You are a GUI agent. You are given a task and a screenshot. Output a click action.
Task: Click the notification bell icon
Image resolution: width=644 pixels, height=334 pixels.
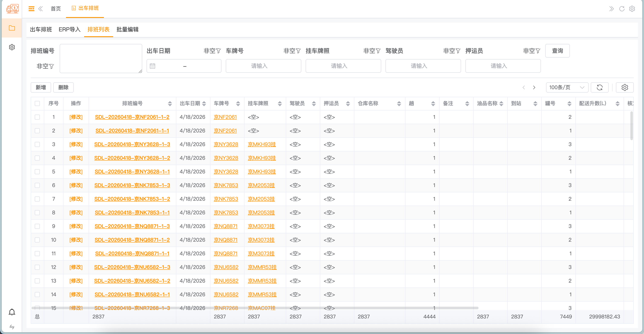[12, 312]
